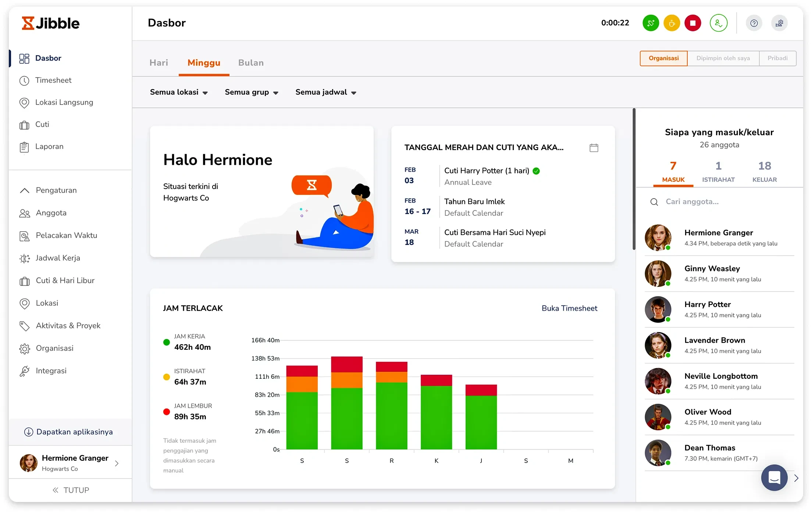Screen dimensions: 812x513
Task: Click the green Jam Kerja legend dot
Action: (x=166, y=342)
